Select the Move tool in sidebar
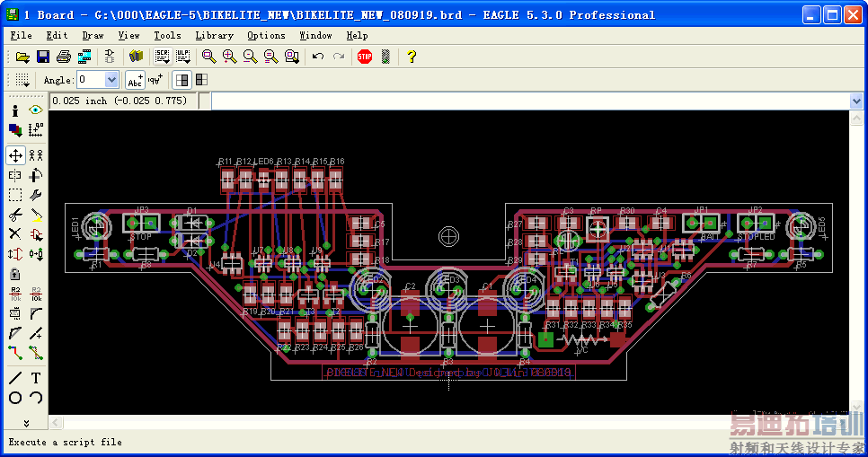The width and height of the screenshot is (868, 457). pyautogui.click(x=15, y=155)
